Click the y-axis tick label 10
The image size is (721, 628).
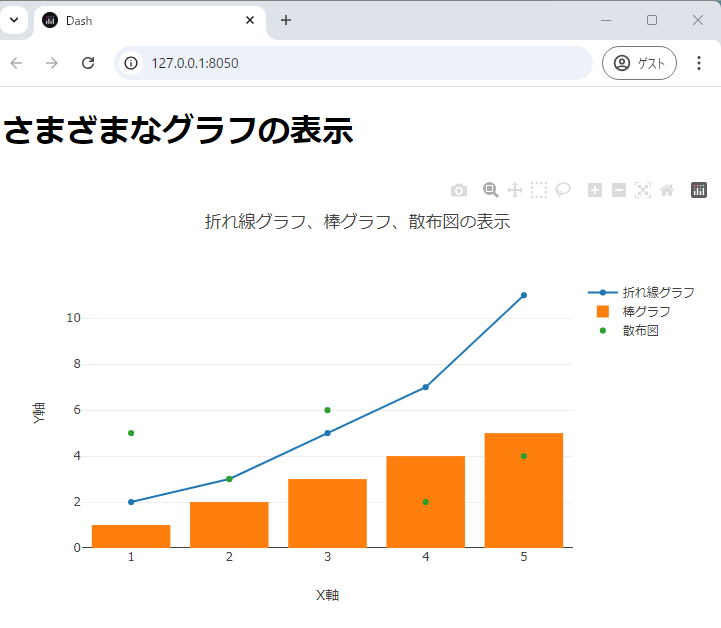[x=73, y=318]
